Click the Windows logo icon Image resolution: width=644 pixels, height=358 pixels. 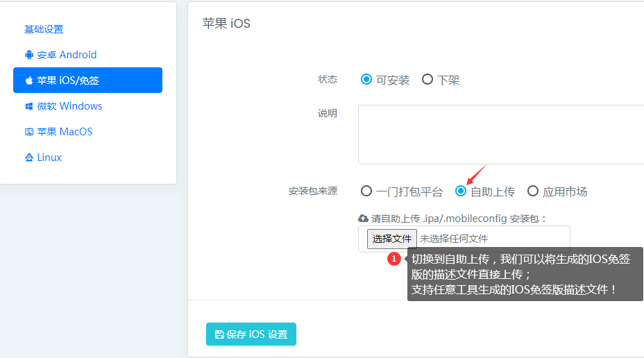coord(28,106)
